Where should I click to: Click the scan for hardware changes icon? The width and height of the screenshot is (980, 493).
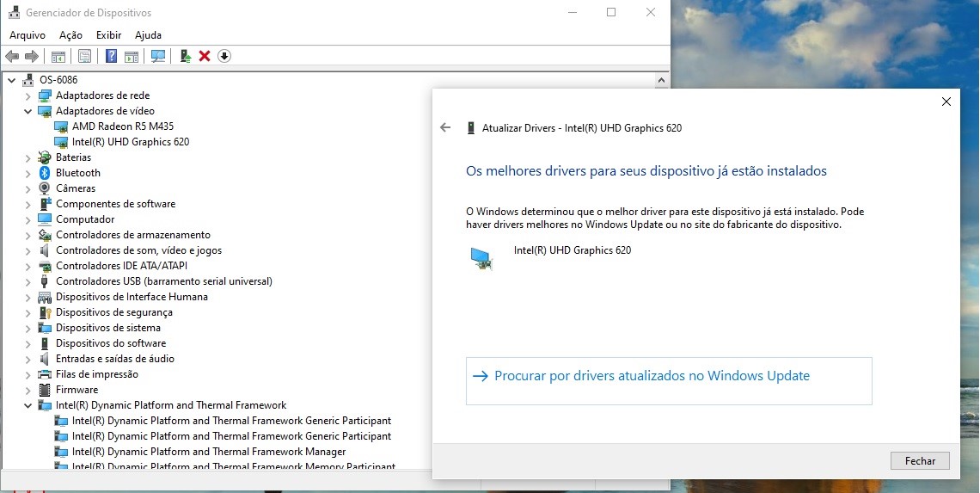157,56
